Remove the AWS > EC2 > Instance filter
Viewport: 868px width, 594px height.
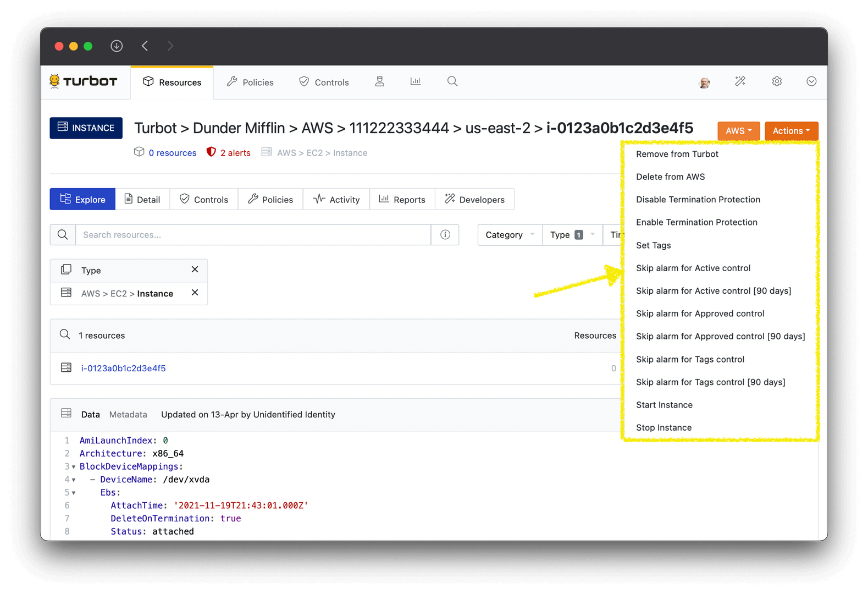tap(195, 293)
